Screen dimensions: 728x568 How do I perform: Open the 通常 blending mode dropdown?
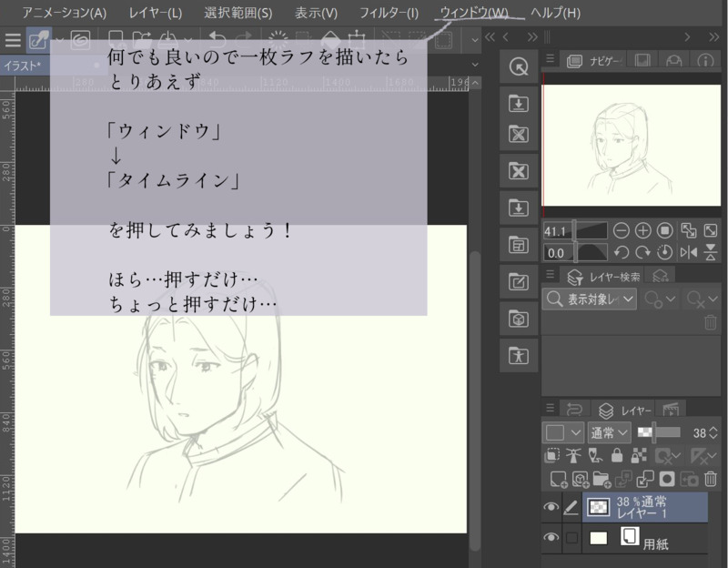609,433
